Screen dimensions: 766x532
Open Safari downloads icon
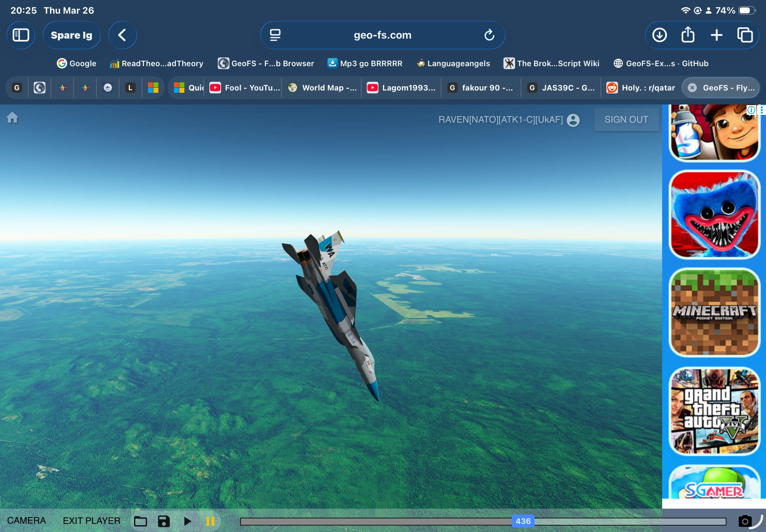coord(659,35)
